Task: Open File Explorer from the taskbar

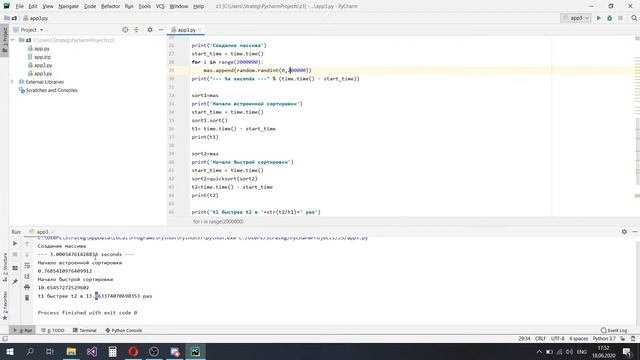Action: point(71,351)
